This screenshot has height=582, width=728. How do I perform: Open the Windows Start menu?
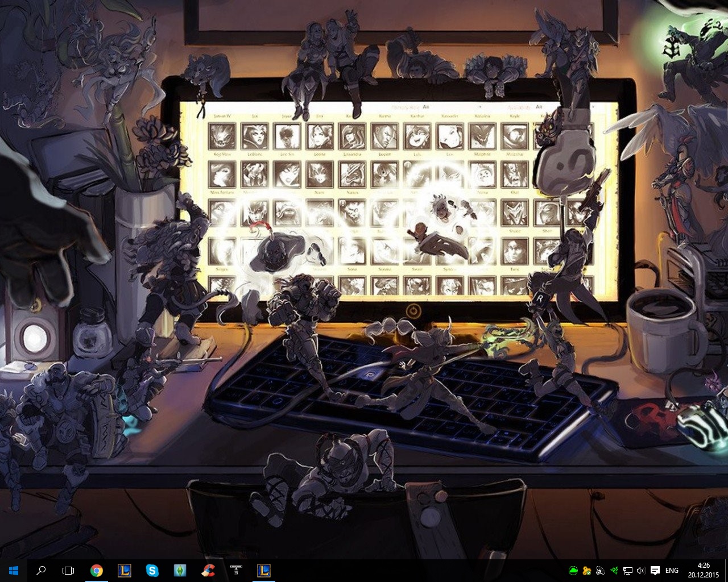[x=14, y=571]
